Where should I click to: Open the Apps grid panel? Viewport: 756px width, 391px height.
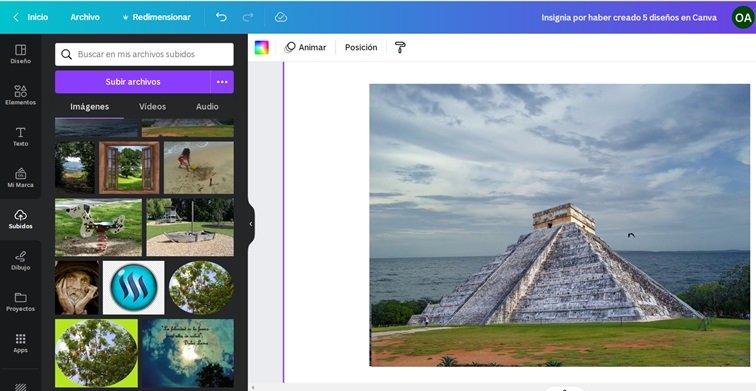point(20,343)
